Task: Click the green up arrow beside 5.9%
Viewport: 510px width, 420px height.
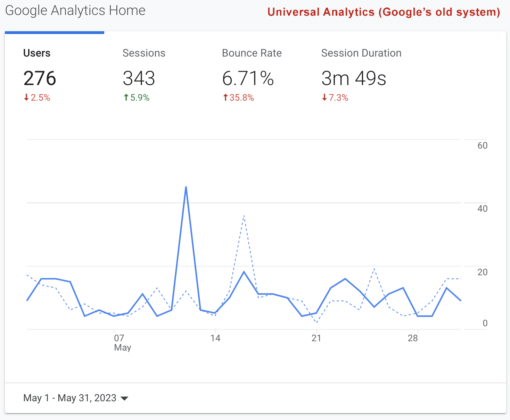Action: pyautogui.click(x=126, y=98)
